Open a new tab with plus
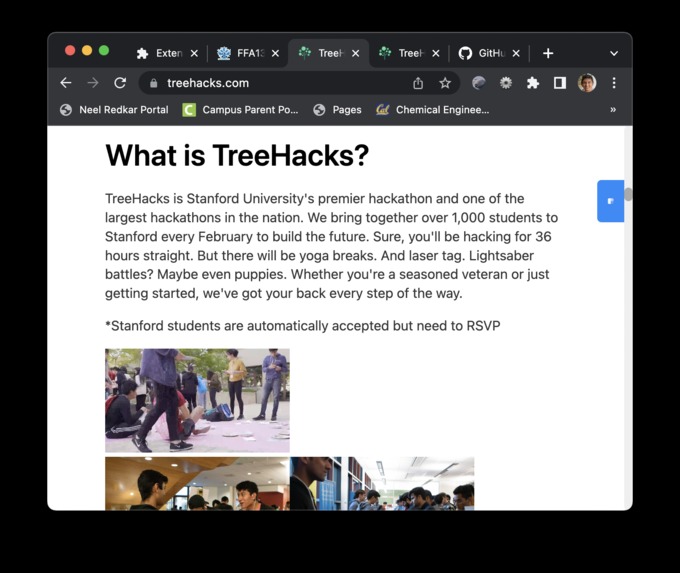The height and width of the screenshot is (573, 680). 548,53
